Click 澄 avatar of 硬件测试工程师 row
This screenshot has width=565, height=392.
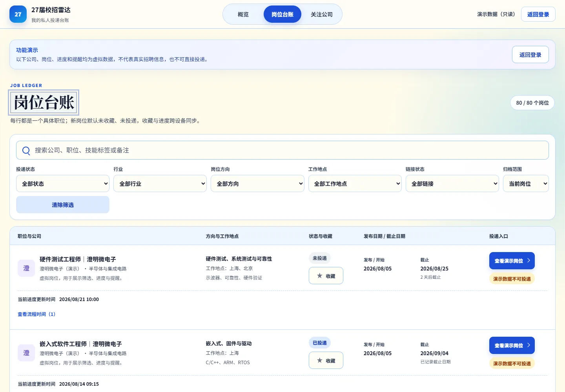pyautogui.click(x=26, y=269)
